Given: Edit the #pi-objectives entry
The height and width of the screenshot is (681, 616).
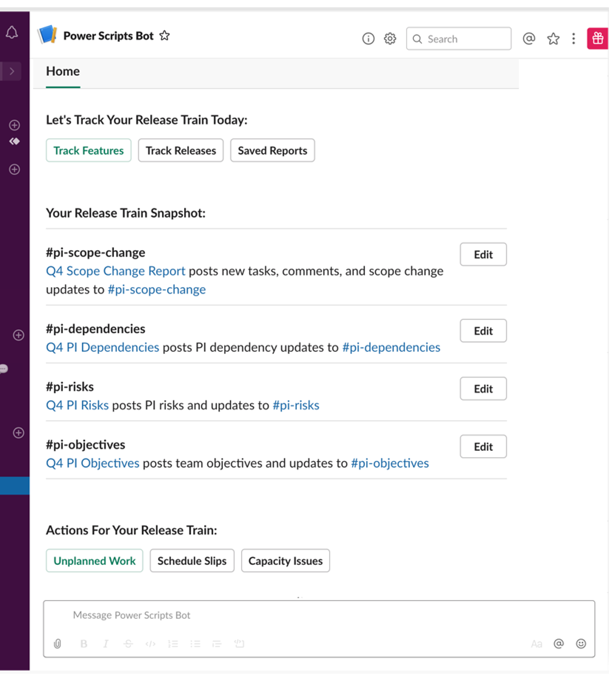Looking at the screenshot, I should 483,447.
